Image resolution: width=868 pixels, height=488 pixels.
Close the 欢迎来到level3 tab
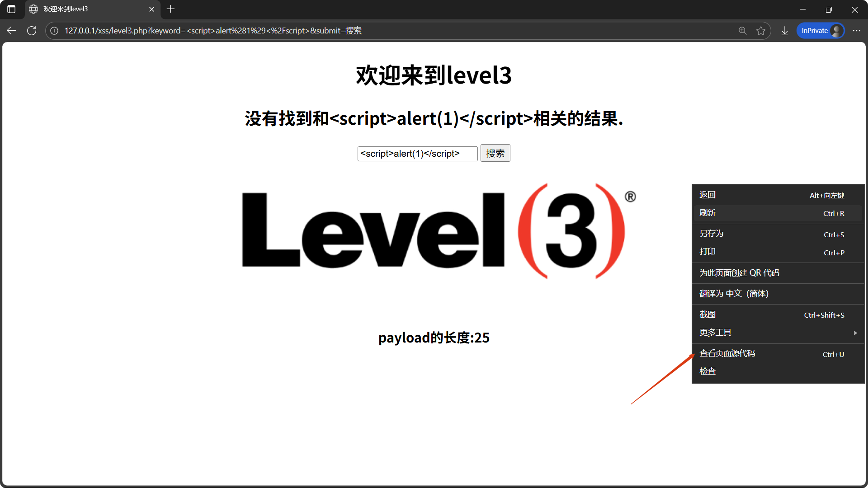(152, 9)
